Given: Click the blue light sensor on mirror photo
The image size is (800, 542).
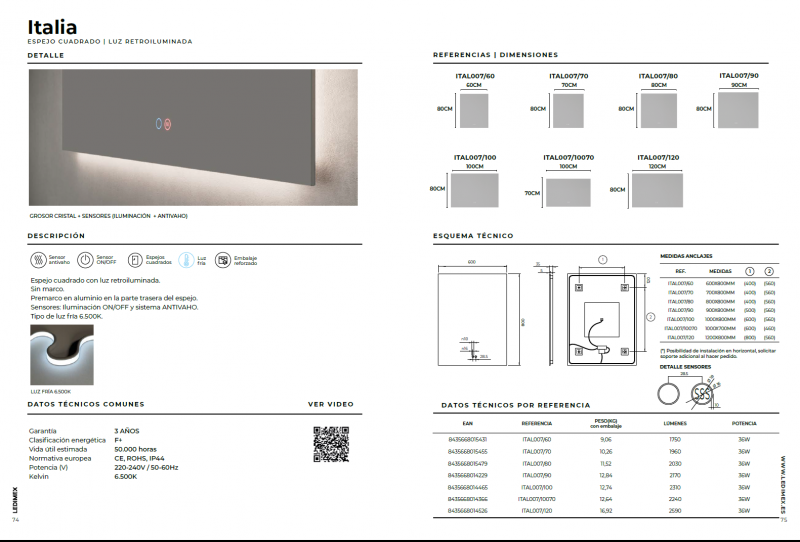Looking at the screenshot, I should [158, 126].
